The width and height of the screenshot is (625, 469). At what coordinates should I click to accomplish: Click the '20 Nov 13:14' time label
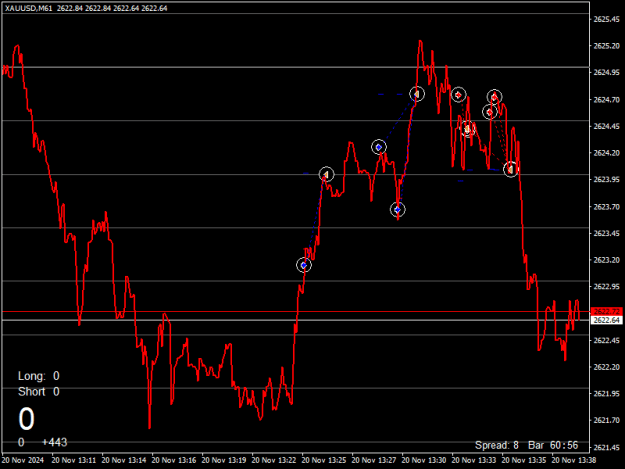(124, 460)
